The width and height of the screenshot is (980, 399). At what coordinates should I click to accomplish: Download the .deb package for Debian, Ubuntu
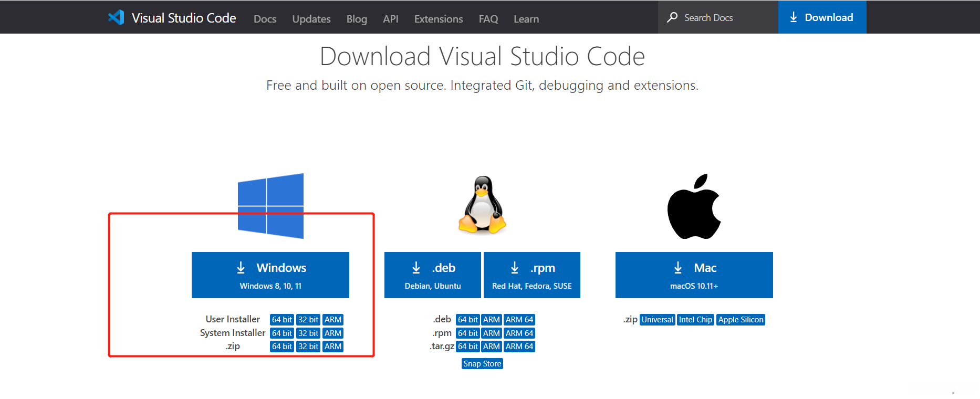(433, 275)
